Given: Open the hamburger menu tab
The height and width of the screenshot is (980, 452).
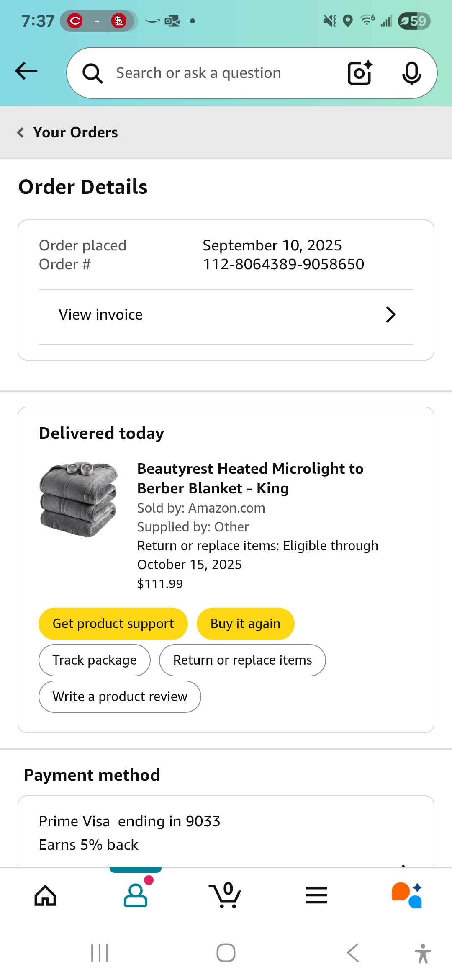Looking at the screenshot, I should point(316,895).
